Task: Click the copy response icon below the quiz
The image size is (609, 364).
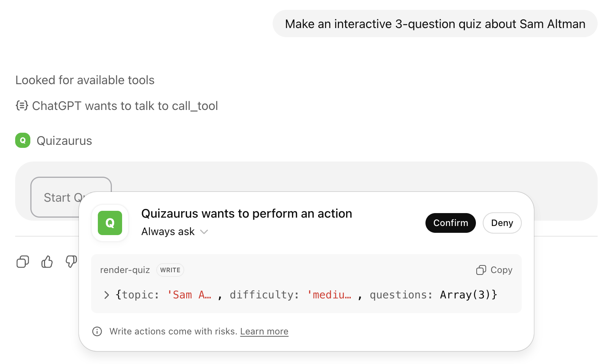Action: (22, 262)
